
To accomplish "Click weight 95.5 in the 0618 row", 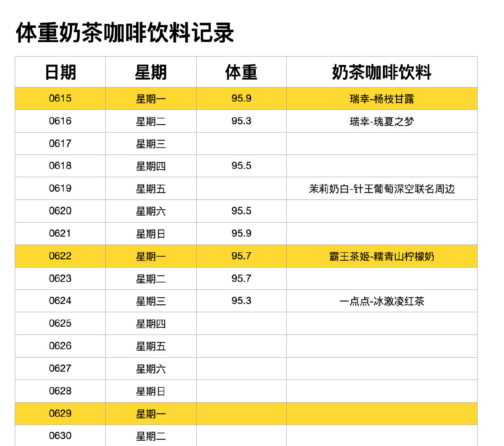I will point(241,166).
